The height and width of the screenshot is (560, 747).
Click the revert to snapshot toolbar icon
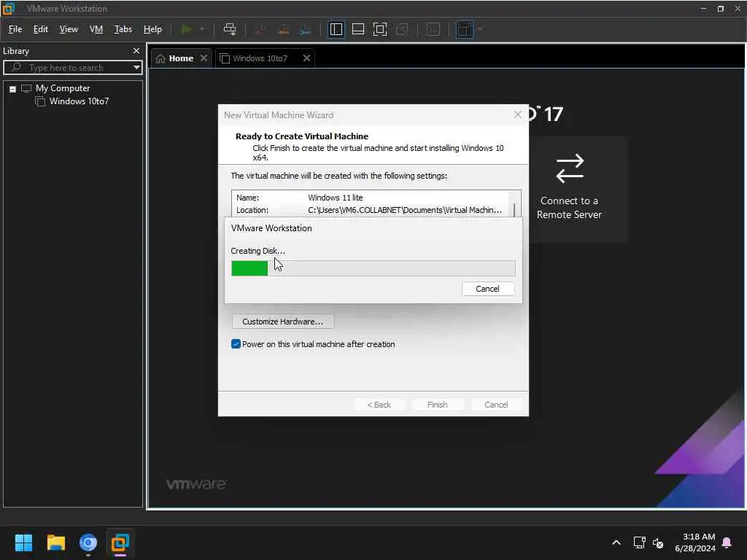(283, 29)
